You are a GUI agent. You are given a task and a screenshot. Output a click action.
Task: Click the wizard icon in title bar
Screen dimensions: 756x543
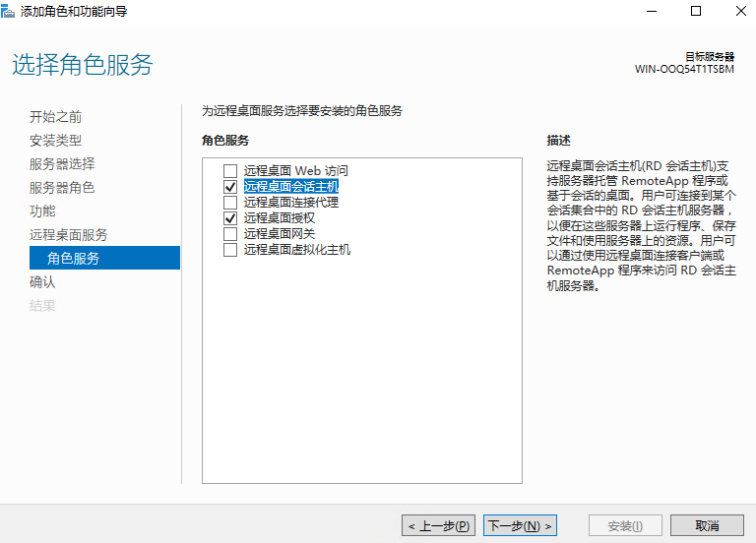coord(8,11)
